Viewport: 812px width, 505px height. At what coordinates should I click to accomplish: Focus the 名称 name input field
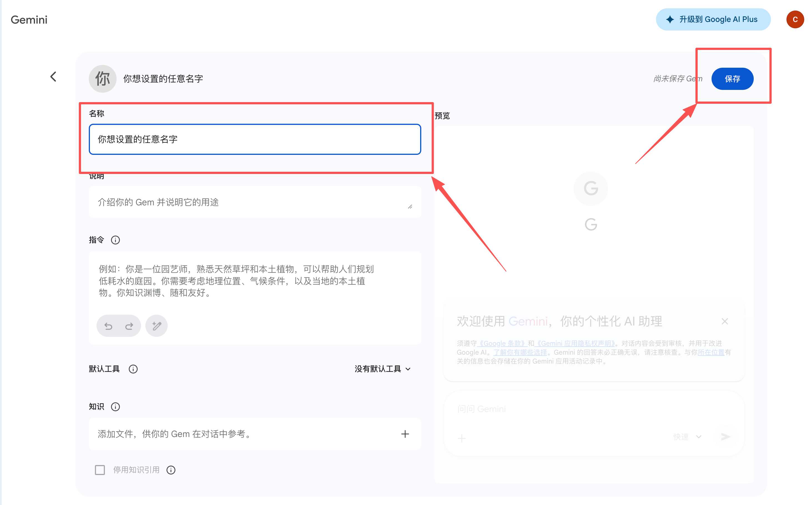coord(255,139)
